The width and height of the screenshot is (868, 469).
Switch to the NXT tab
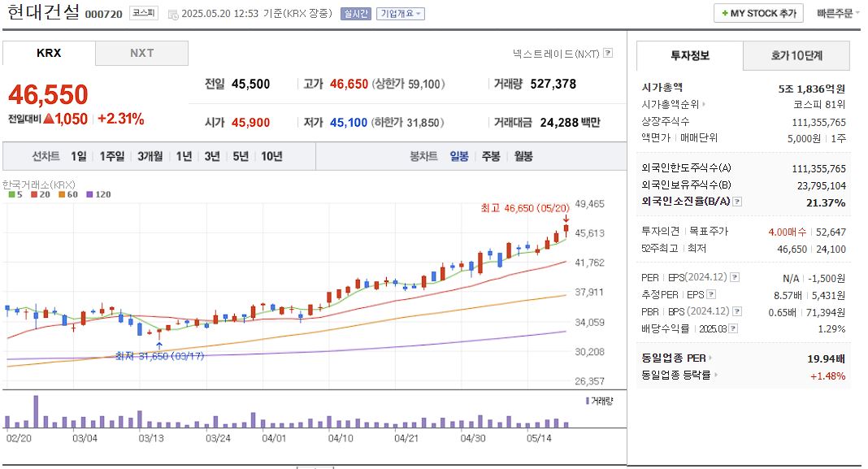coord(142,53)
